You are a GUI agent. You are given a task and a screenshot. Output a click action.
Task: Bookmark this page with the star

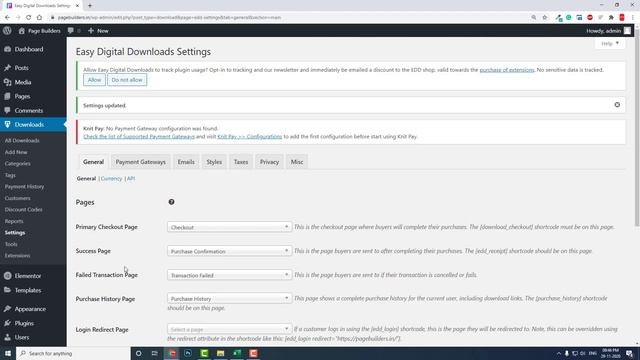tap(544, 18)
